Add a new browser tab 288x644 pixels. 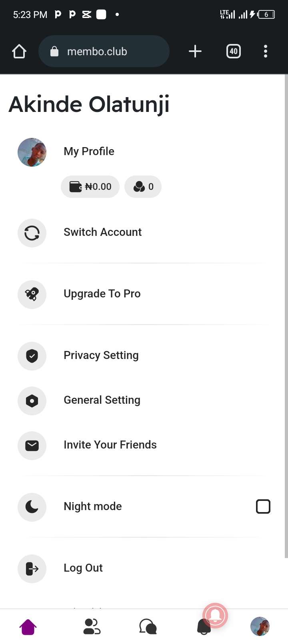(x=195, y=51)
